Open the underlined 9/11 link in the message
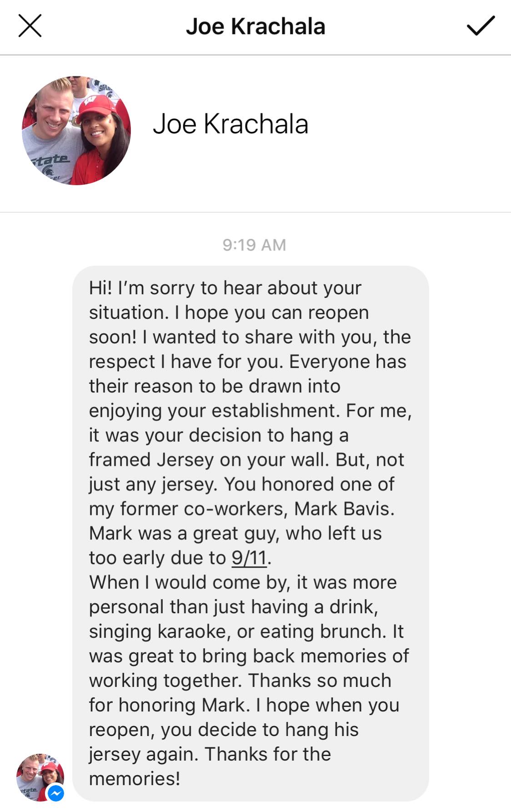511x812 pixels. (250, 558)
